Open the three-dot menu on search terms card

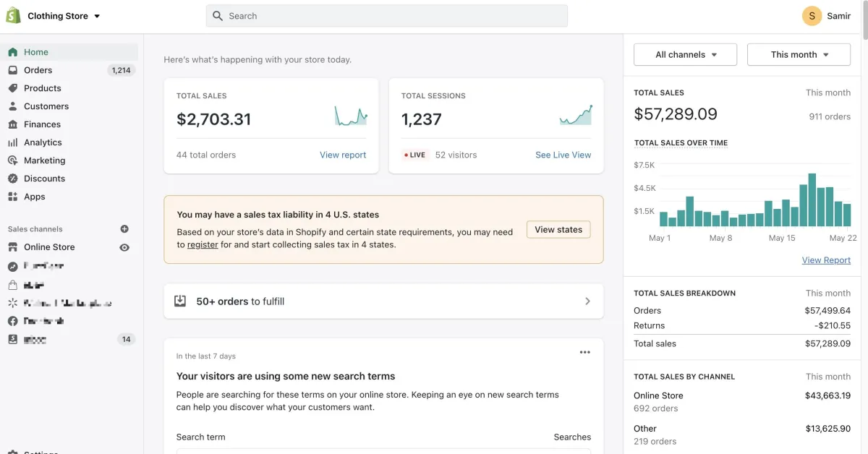[x=585, y=352]
